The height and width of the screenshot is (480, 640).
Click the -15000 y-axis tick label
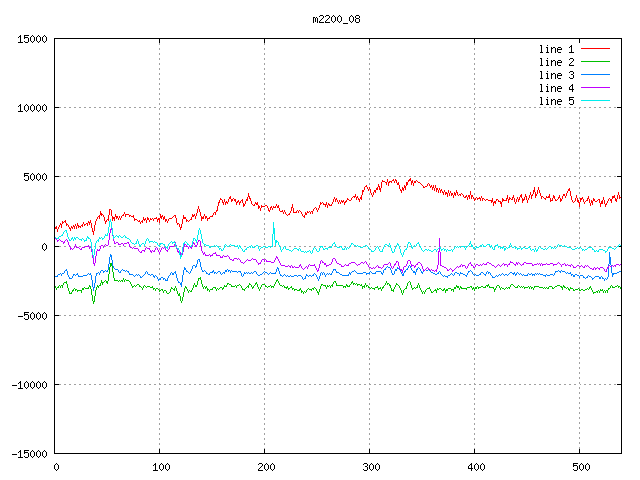(x=29, y=454)
